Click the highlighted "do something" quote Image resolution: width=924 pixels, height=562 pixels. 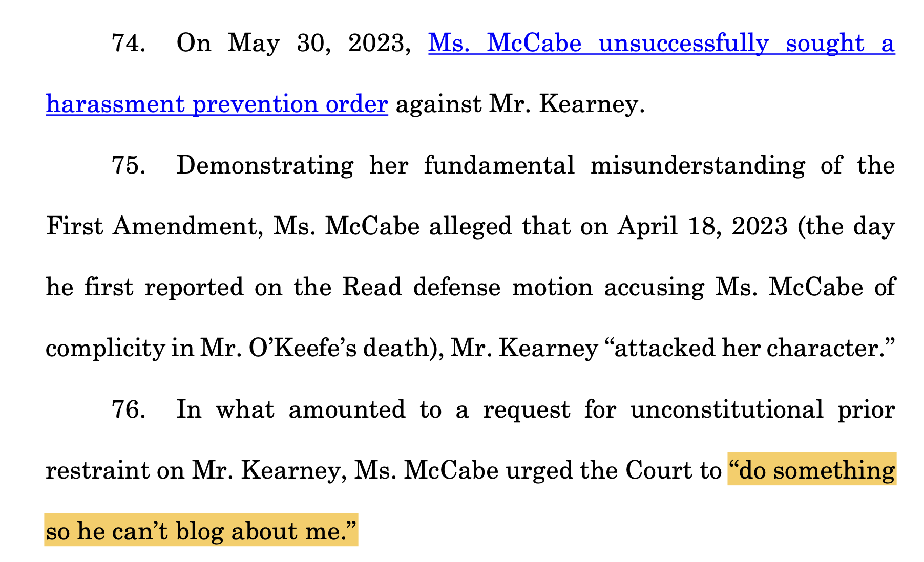pyautogui.click(x=811, y=471)
